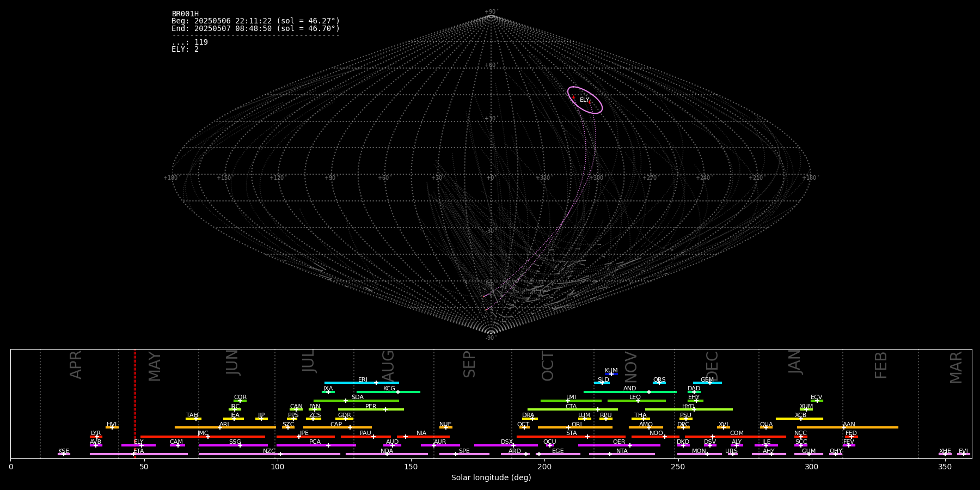980x490 pixels.
Task: Click the ERI shower label
Action: (363, 379)
